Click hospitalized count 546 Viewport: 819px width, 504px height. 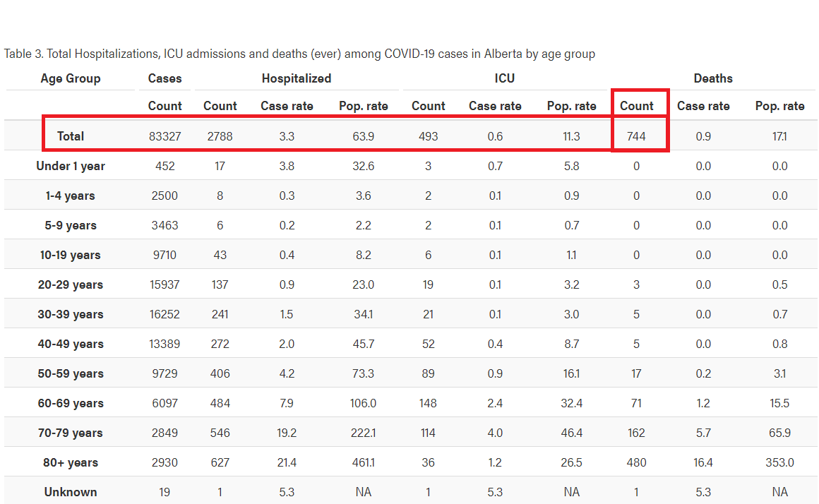coord(220,433)
